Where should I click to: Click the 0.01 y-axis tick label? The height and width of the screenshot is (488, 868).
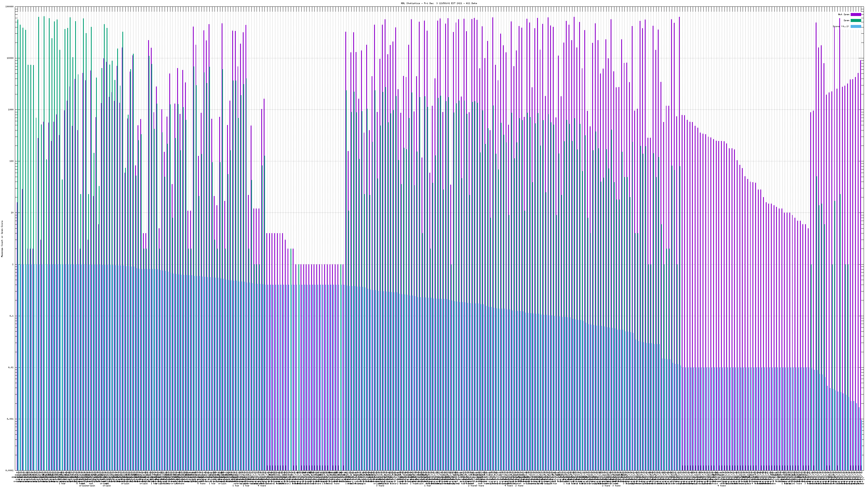point(11,367)
